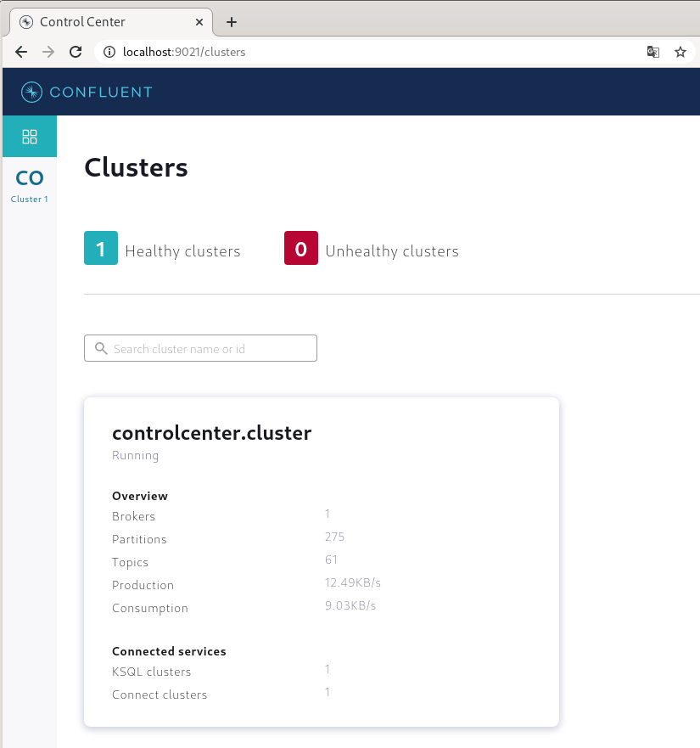Click the Running status label
700x748 pixels.
(x=135, y=455)
